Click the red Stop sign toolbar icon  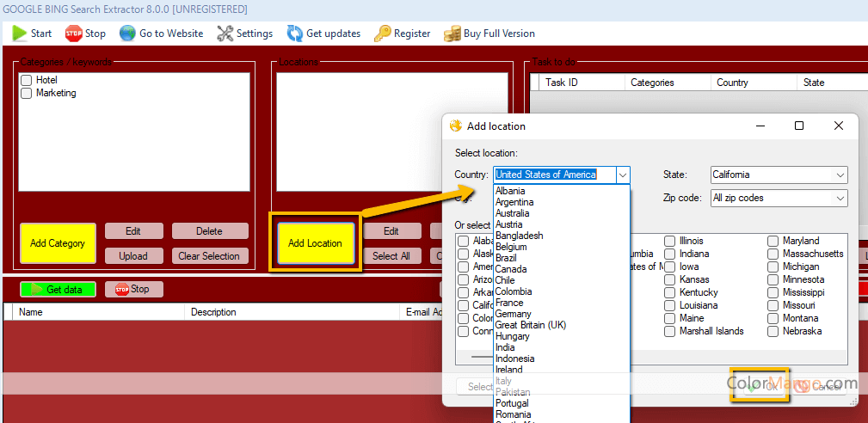[x=73, y=34]
